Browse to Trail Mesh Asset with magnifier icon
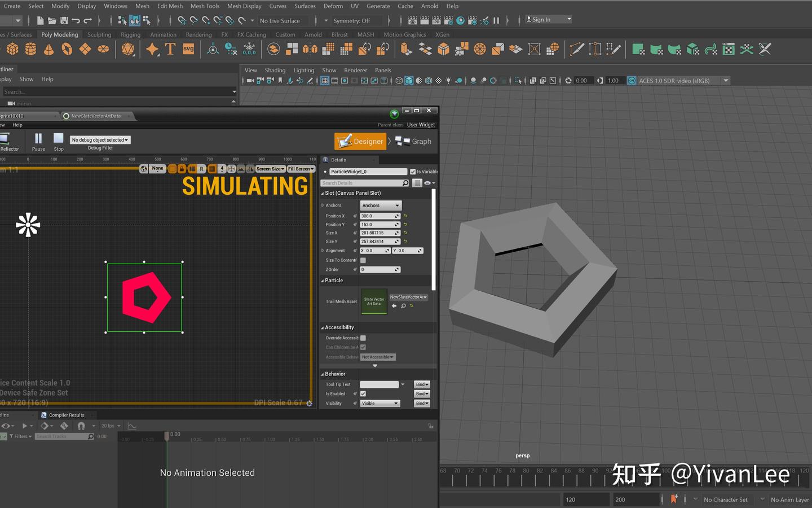Screen dimensions: 812x508 click(403, 306)
